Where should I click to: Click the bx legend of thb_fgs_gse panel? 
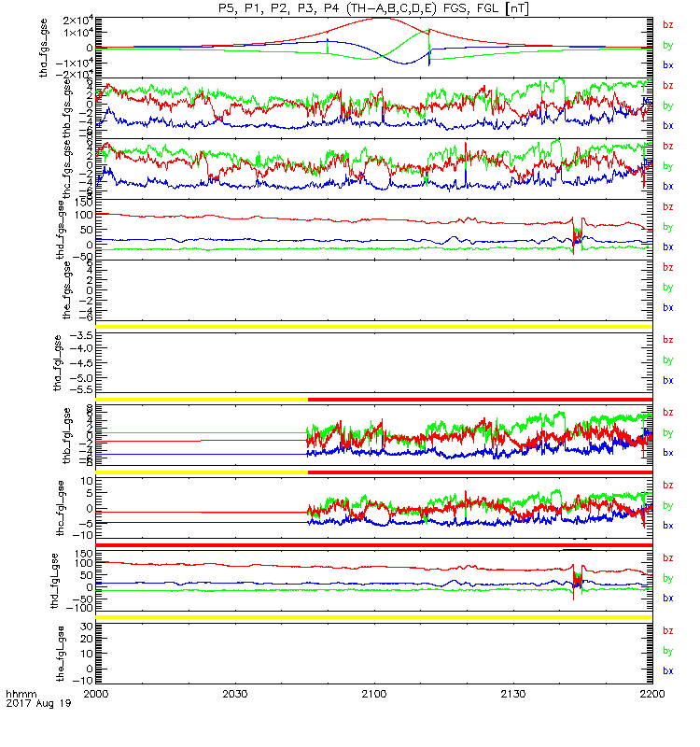(x=668, y=126)
